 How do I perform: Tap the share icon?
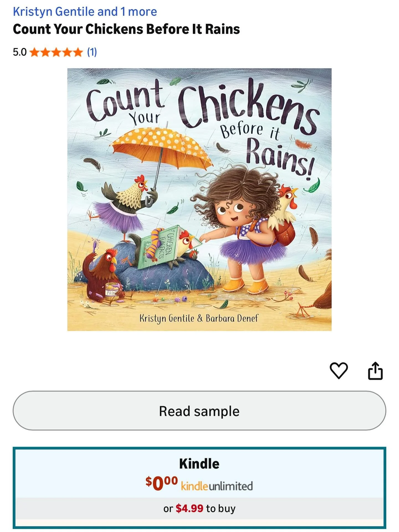coord(375,370)
